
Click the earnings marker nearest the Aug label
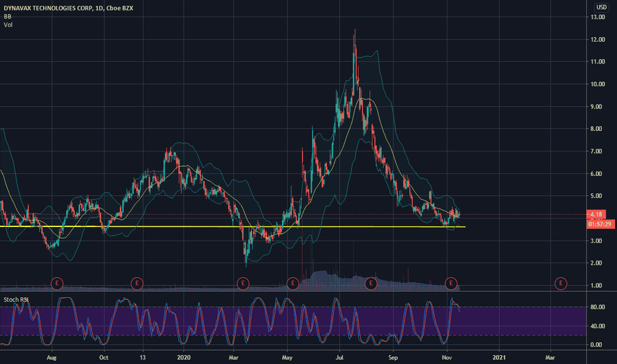click(57, 283)
